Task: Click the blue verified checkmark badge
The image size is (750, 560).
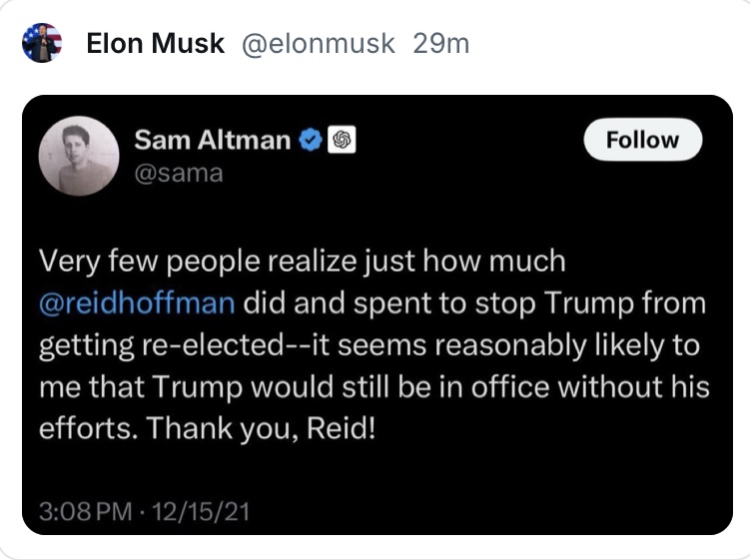Action: pos(310,141)
